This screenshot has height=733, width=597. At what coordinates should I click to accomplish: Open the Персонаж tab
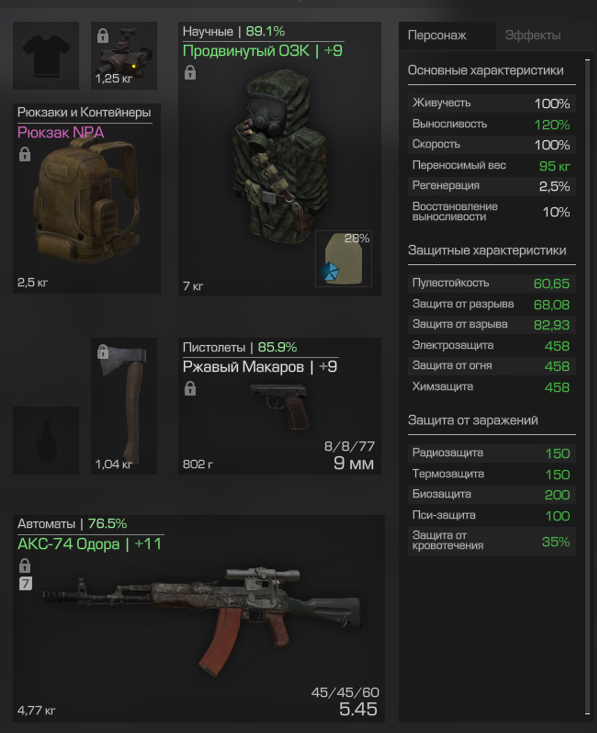[437, 36]
